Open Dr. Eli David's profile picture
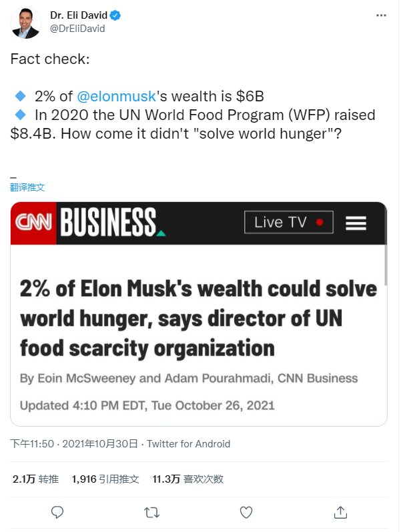The width and height of the screenshot is (401, 532). click(x=26, y=23)
